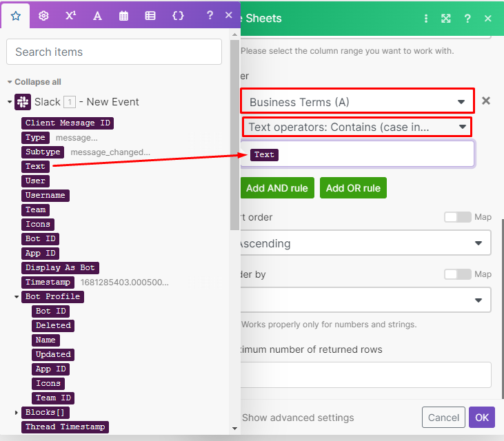
Task: Click the Slack app icon
Action: [23, 102]
